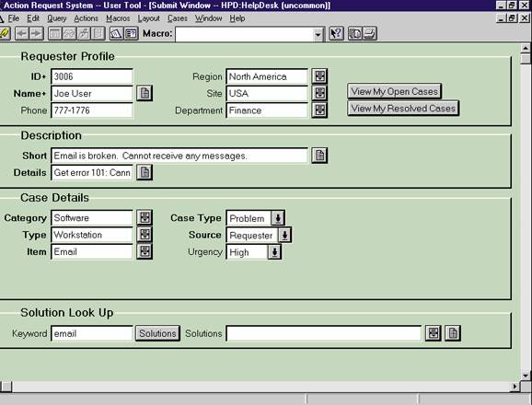Expand the Details field editor icon
532x405 pixels.
click(x=145, y=172)
